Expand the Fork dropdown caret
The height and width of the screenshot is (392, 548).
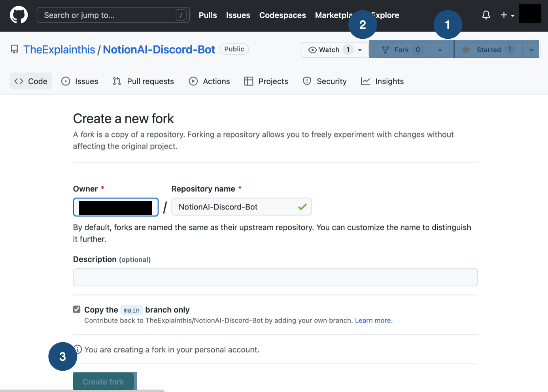(x=440, y=50)
